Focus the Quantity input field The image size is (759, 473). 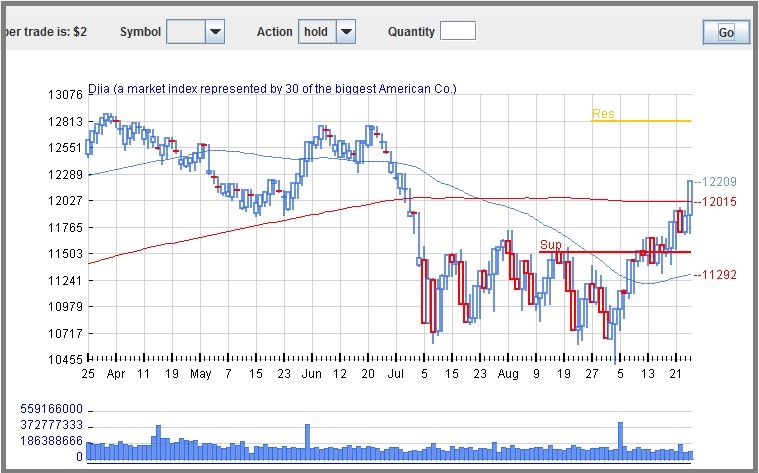[x=458, y=32]
